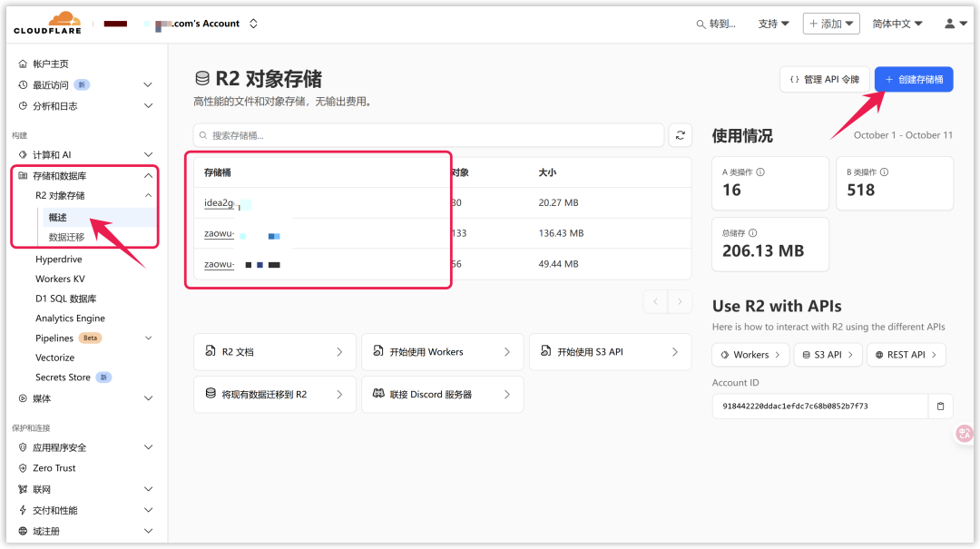Image resolution: width=980 pixels, height=549 pixels.
Task: Open 开始使用 S3 API card
Action: pos(610,352)
